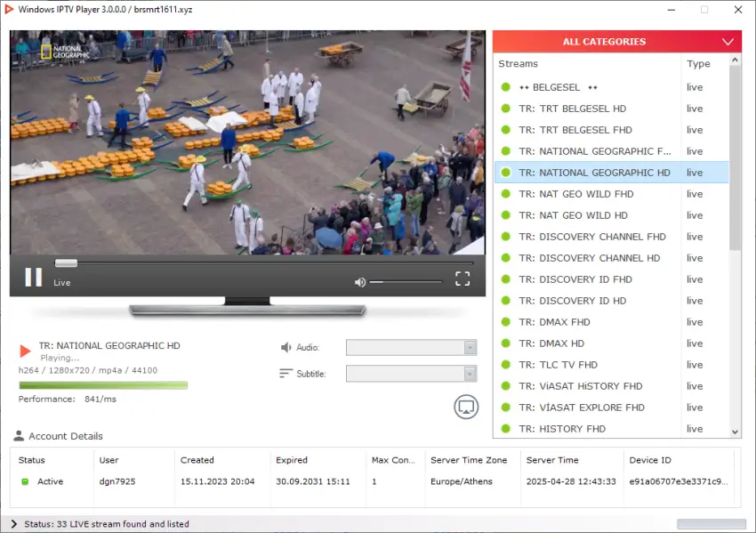Open TR: ViASAT HiSTORY FHD stream
The width and height of the screenshot is (756, 533).
tap(611, 386)
